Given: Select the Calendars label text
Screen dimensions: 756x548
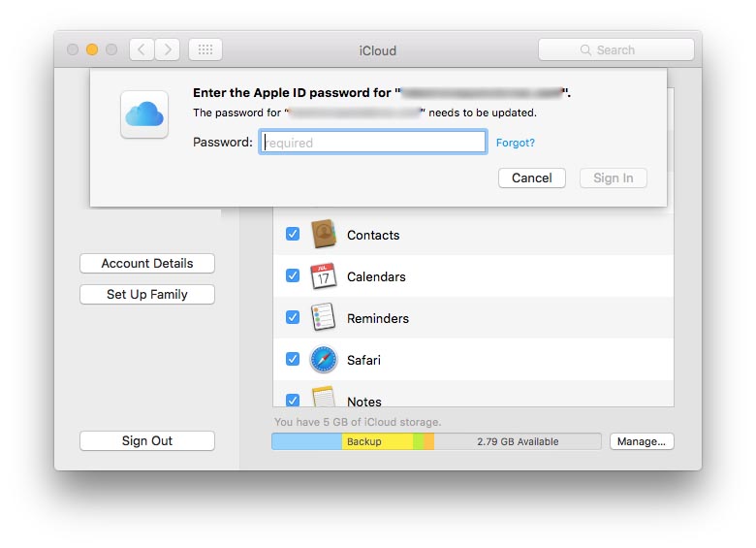Looking at the screenshot, I should tap(376, 276).
